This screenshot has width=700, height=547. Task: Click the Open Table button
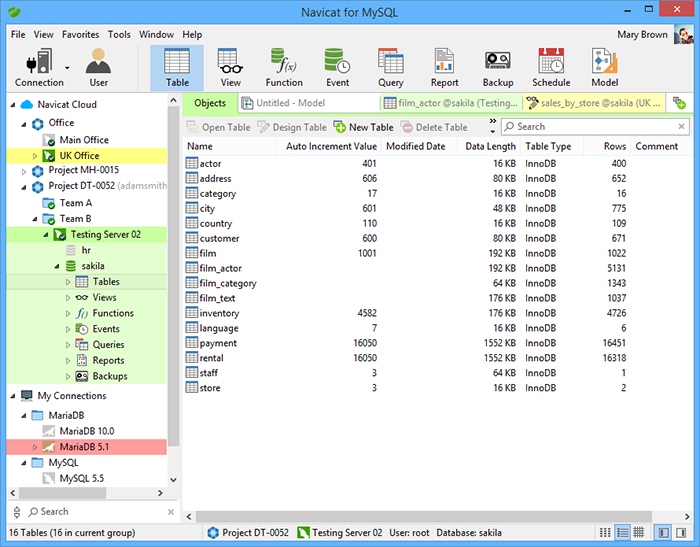click(218, 127)
